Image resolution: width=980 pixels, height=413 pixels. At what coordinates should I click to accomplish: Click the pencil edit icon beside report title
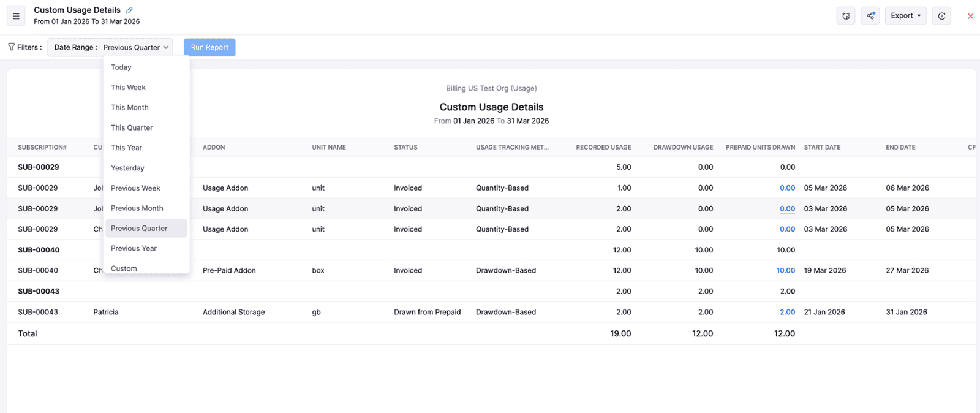click(x=129, y=10)
